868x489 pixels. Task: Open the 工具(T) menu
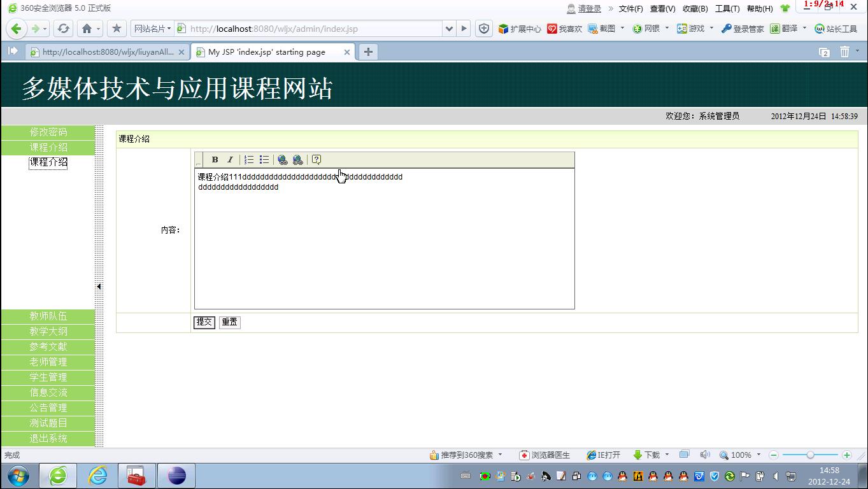click(727, 9)
